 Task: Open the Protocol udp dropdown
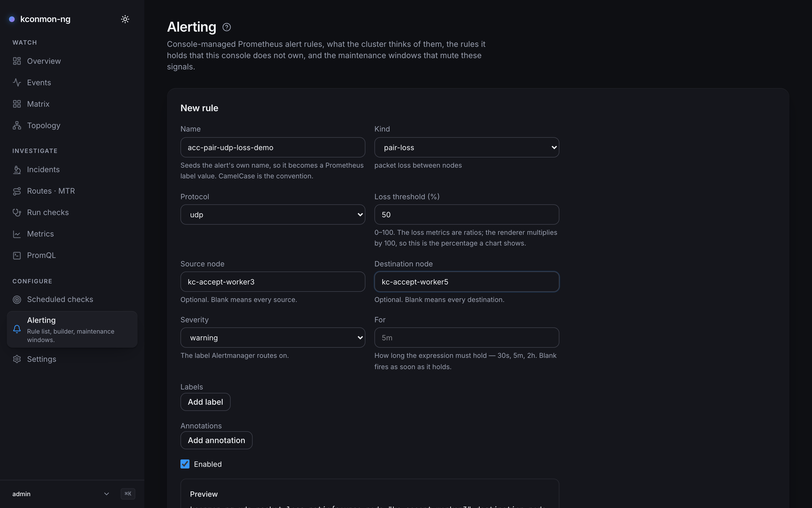pyautogui.click(x=272, y=215)
